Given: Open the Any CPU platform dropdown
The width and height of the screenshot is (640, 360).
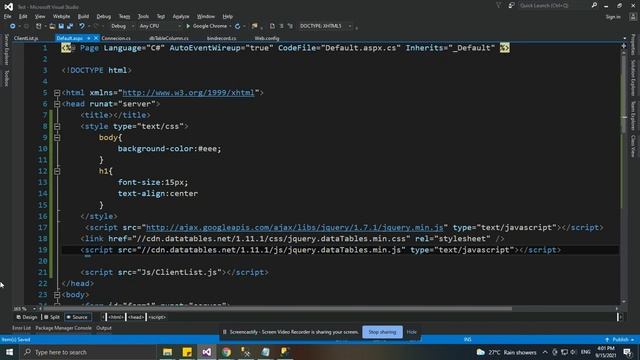Looking at the screenshot, I should pyautogui.click(x=160, y=26).
